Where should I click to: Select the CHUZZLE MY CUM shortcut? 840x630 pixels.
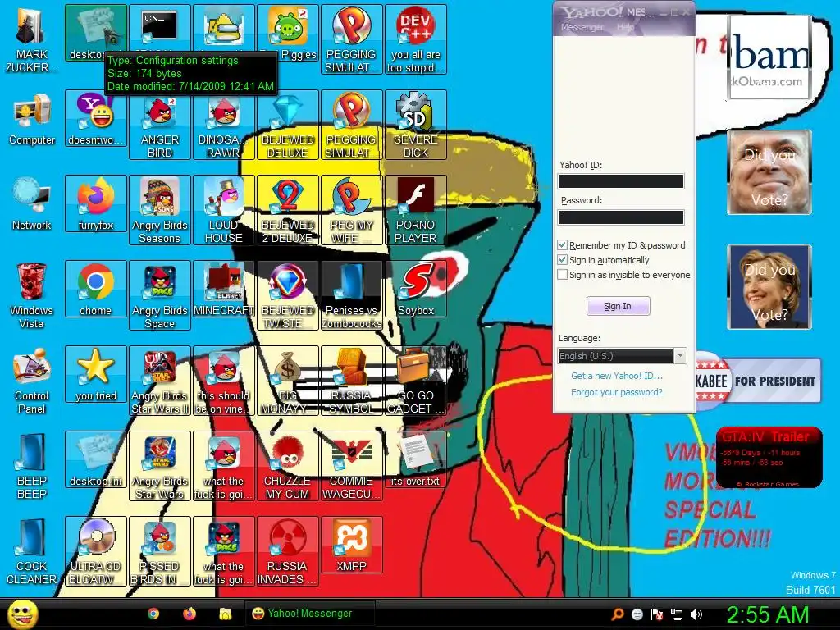[288, 466]
